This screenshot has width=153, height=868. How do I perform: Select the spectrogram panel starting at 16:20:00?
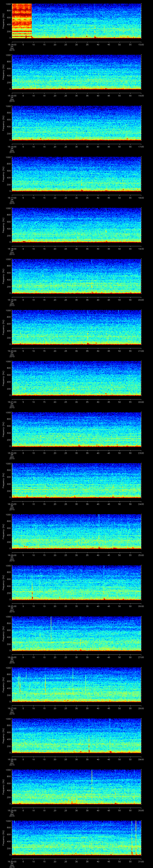tap(77, 327)
